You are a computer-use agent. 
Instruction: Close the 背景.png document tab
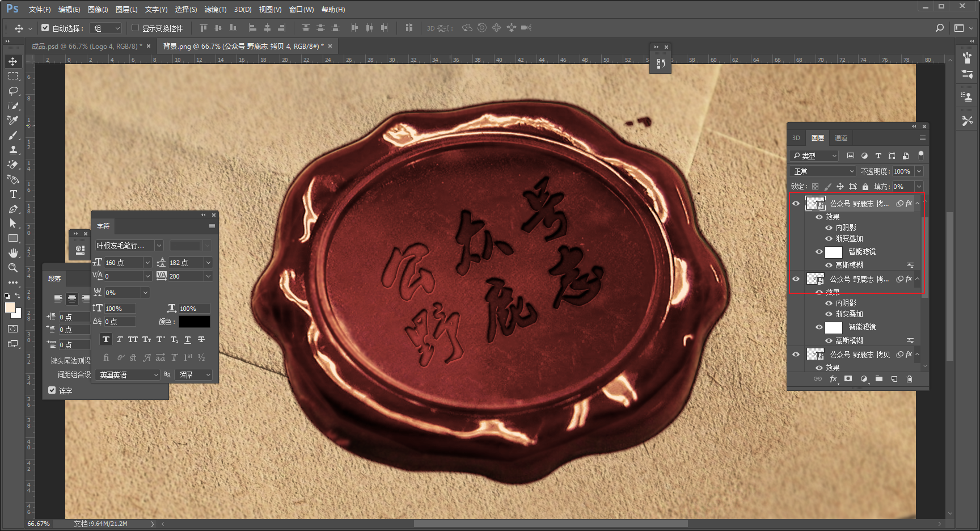point(330,46)
